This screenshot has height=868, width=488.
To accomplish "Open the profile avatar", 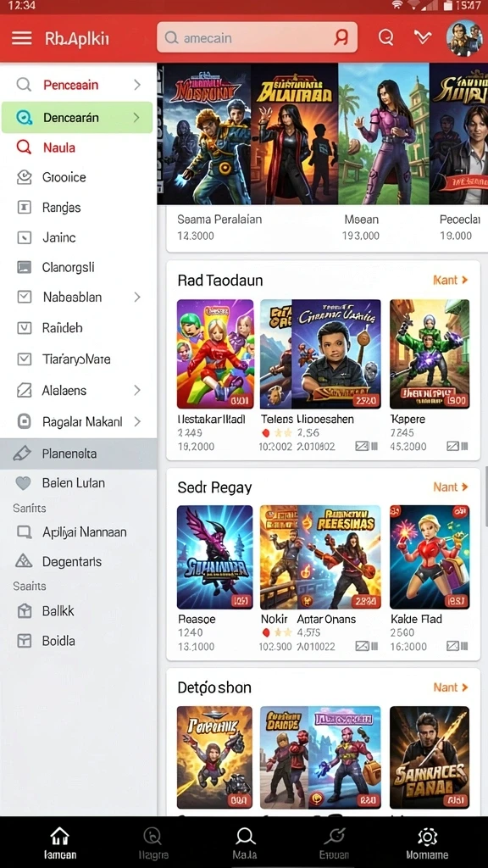I will (x=464, y=38).
